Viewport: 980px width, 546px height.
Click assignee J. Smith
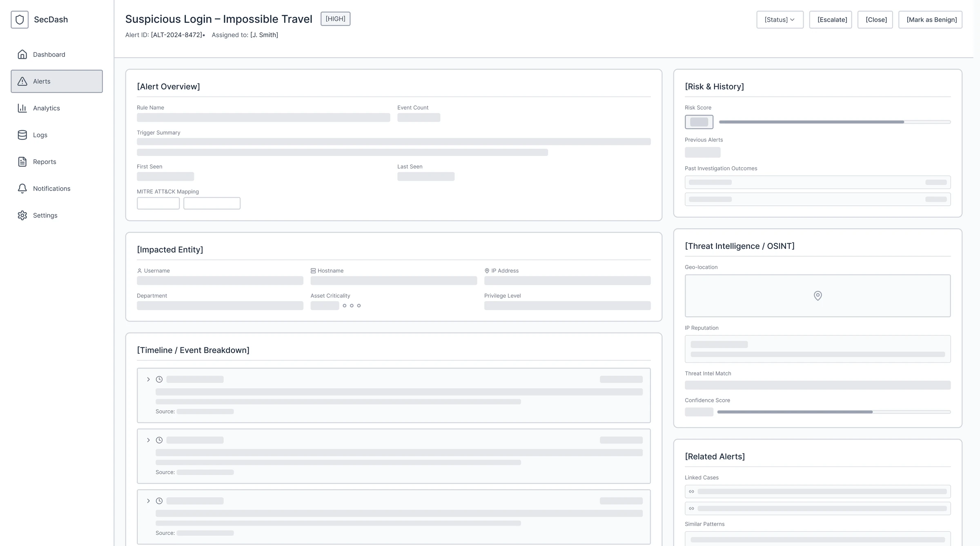[264, 35]
